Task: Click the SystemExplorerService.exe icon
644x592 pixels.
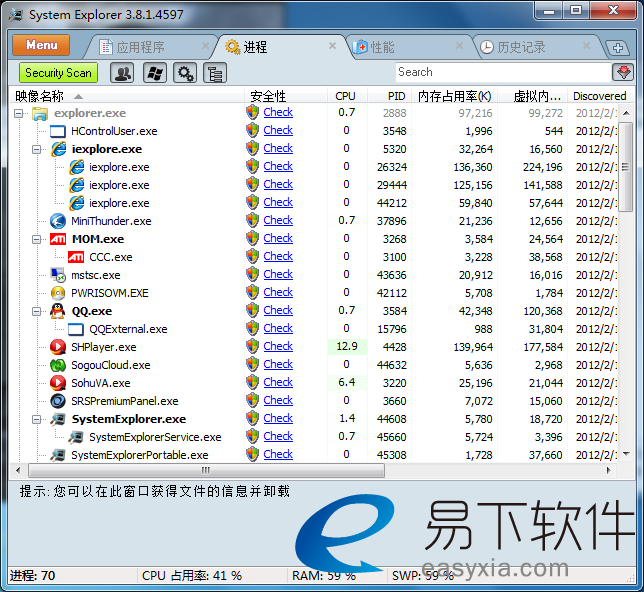Action: tap(76, 437)
